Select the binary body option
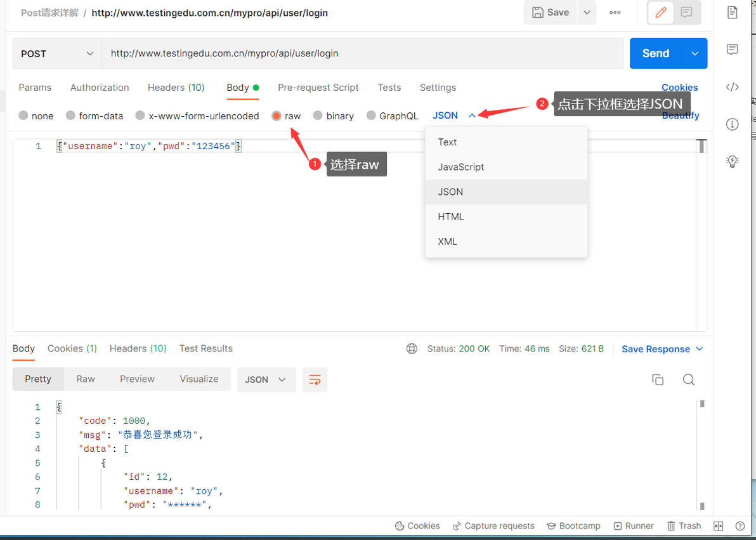The width and height of the screenshot is (756, 540). (318, 116)
